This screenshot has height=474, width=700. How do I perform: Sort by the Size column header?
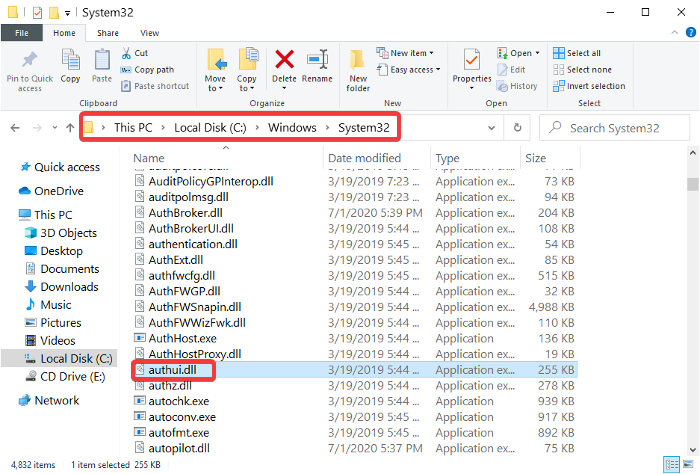click(x=550, y=158)
